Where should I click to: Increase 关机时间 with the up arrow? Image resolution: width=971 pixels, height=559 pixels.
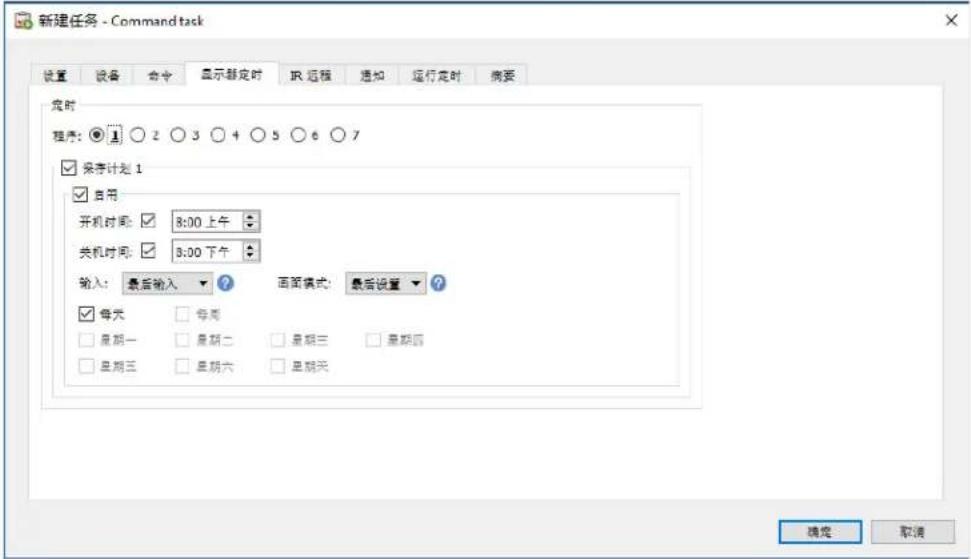250,246
